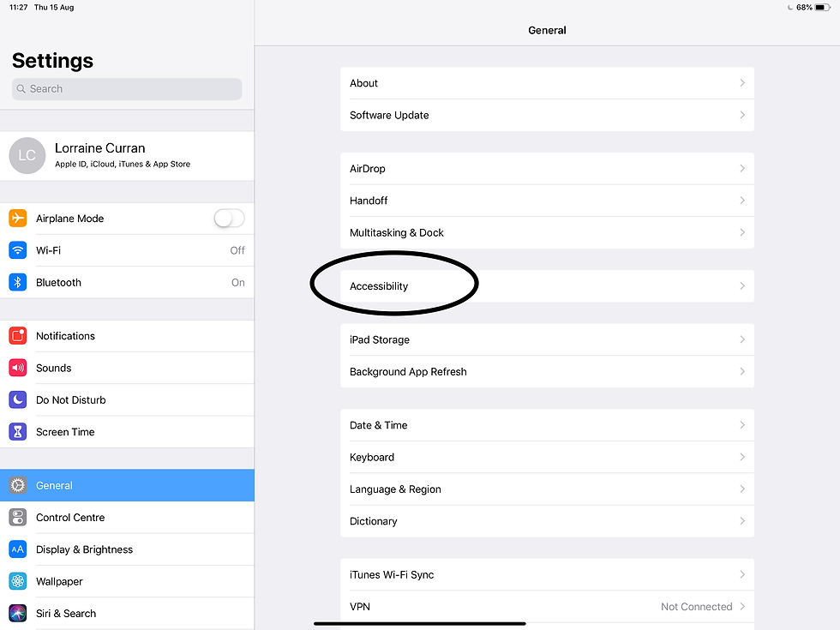Open Control Centre toggle icon

18,518
